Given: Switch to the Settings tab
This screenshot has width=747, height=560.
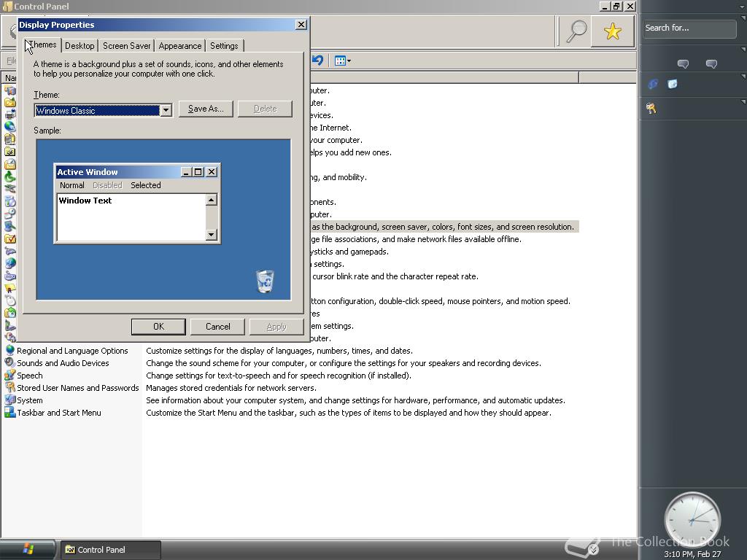Looking at the screenshot, I should (x=224, y=46).
